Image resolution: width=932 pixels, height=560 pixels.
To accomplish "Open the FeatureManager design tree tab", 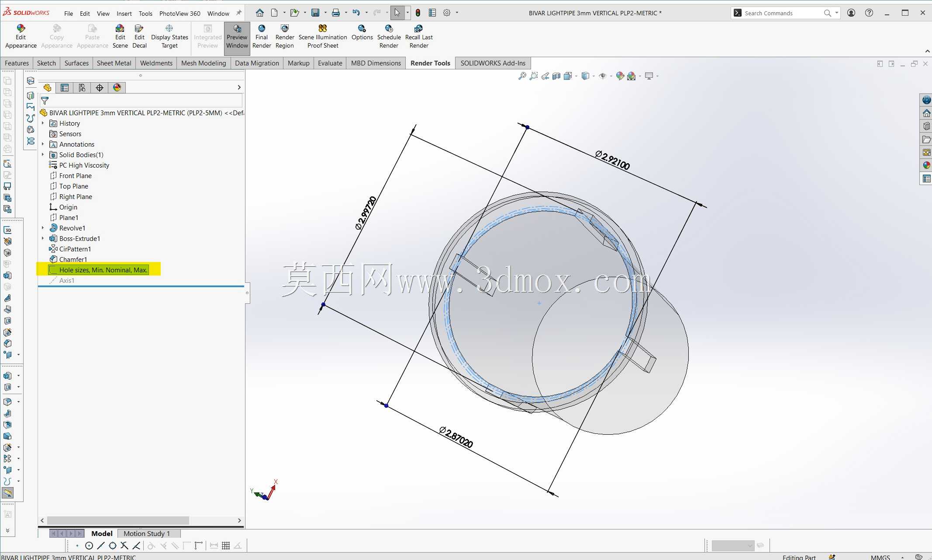I will 47,88.
